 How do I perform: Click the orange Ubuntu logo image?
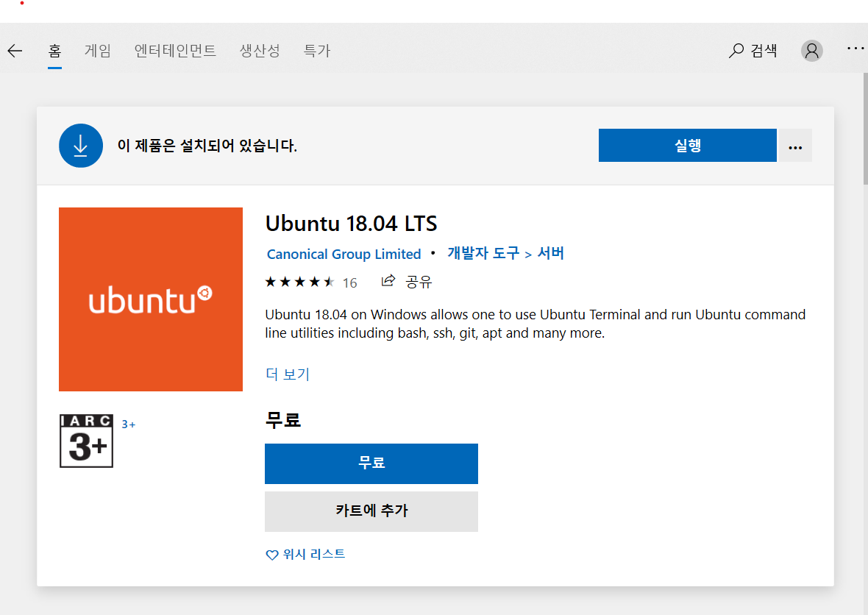tap(151, 299)
